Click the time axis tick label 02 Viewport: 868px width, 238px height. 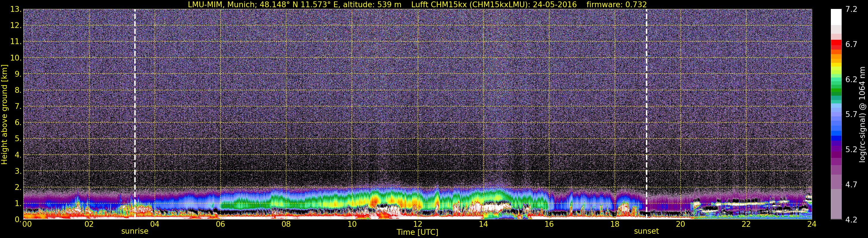coord(89,224)
